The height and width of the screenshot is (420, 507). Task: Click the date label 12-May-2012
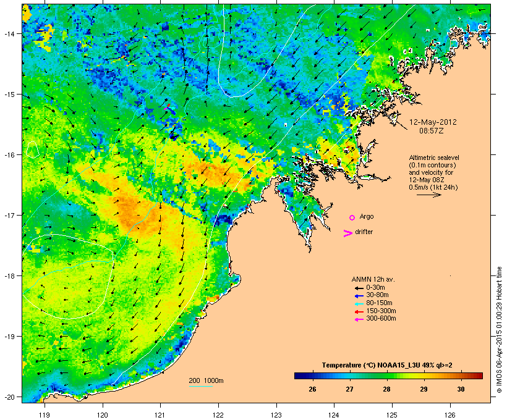click(x=433, y=122)
